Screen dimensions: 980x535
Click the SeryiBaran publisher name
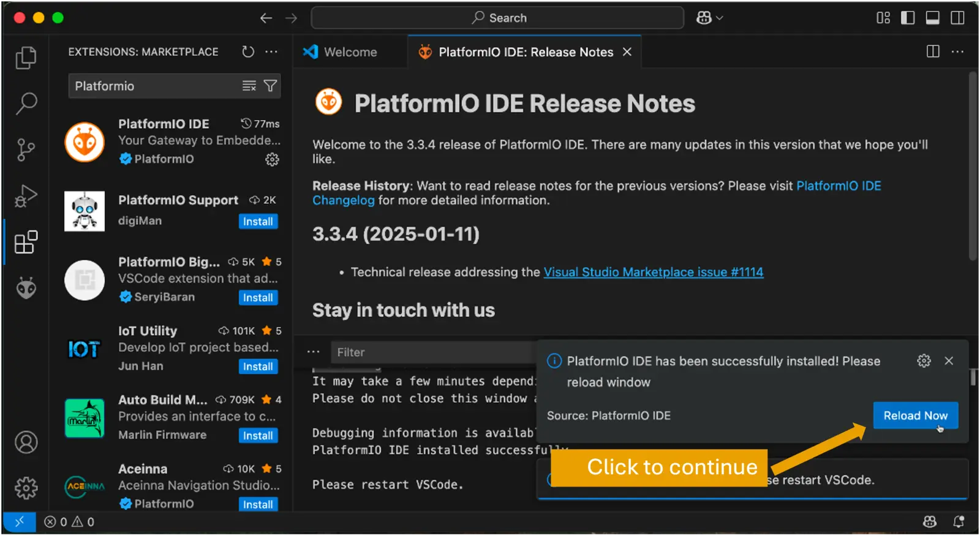pyautogui.click(x=164, y=297)
